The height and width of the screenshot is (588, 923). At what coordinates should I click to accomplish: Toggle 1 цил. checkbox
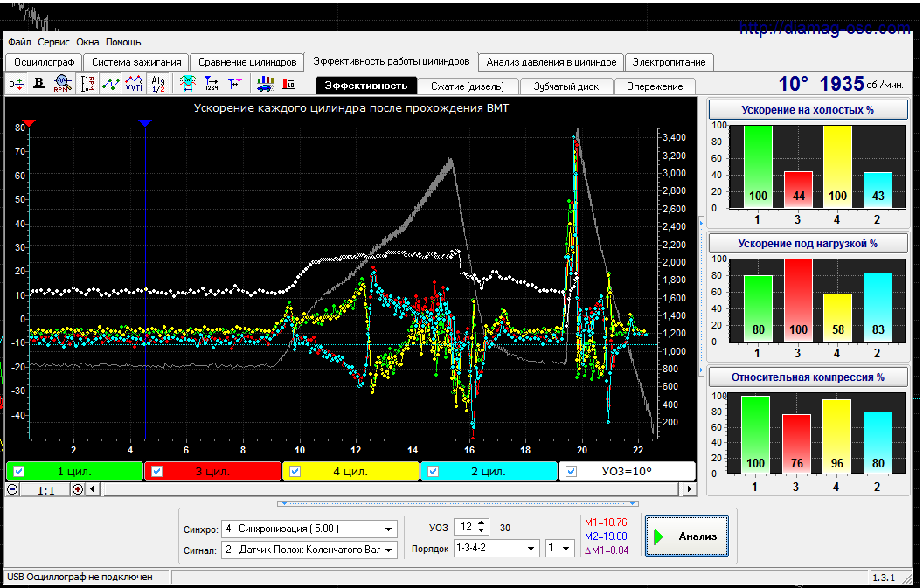click(x=19, y=472)
